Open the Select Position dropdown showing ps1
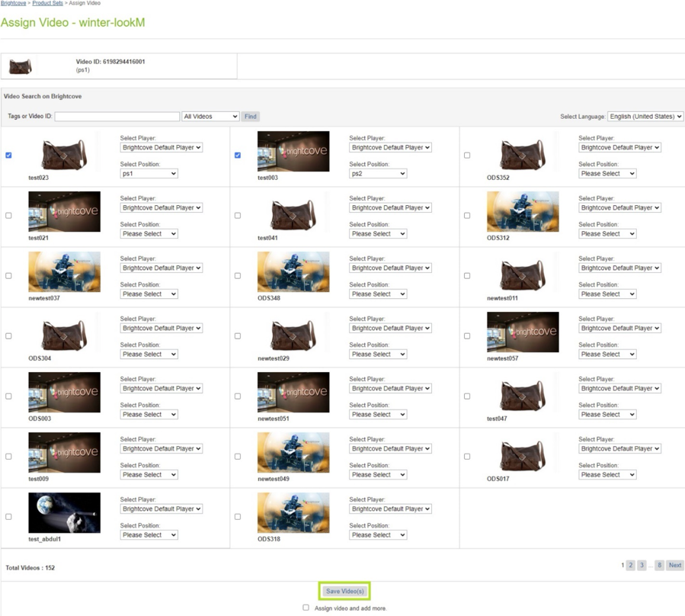This screenshot has width=685, height=616. click(149, 173)
